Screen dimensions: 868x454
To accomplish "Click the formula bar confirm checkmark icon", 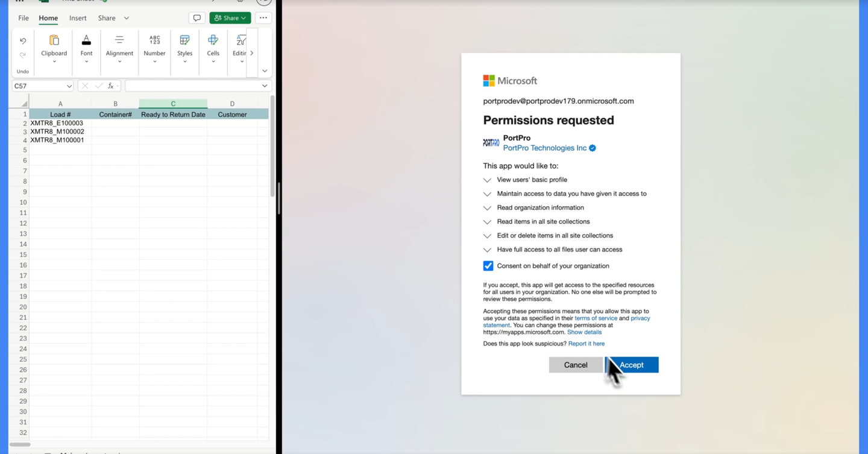I will pyautogui.click(x=98, y=86).
